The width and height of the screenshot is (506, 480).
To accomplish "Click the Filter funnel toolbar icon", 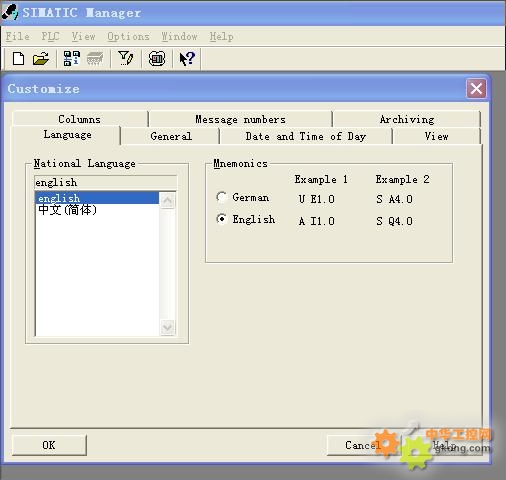I will click(x=126, y=59).
